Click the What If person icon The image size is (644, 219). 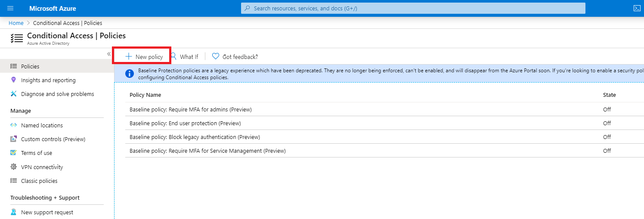click(173, 56)
